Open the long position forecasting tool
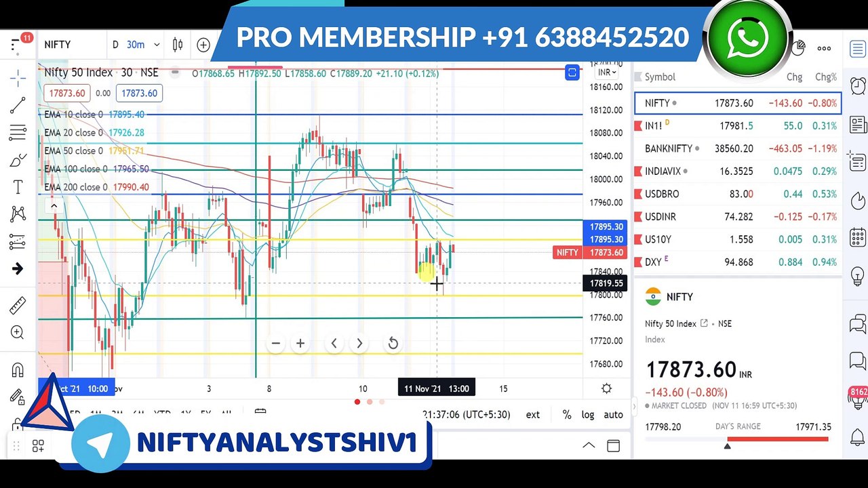868x488 pixels. click(18, 241)
